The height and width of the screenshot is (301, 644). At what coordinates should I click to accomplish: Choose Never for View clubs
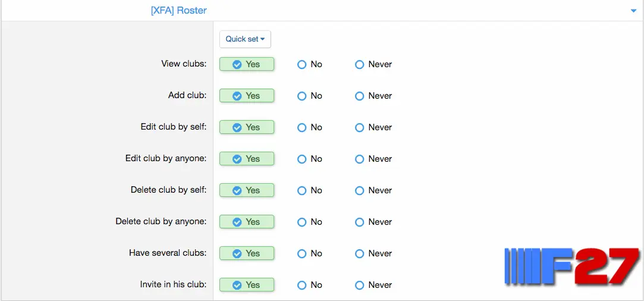click(x=373, y=64)
